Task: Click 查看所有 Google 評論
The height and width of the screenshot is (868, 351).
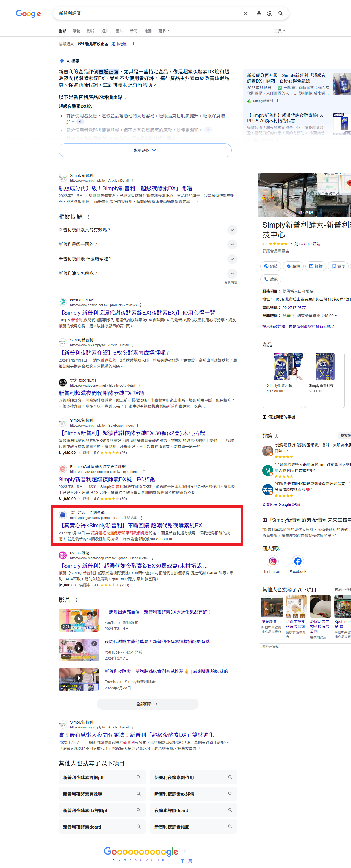Action: 281,504
